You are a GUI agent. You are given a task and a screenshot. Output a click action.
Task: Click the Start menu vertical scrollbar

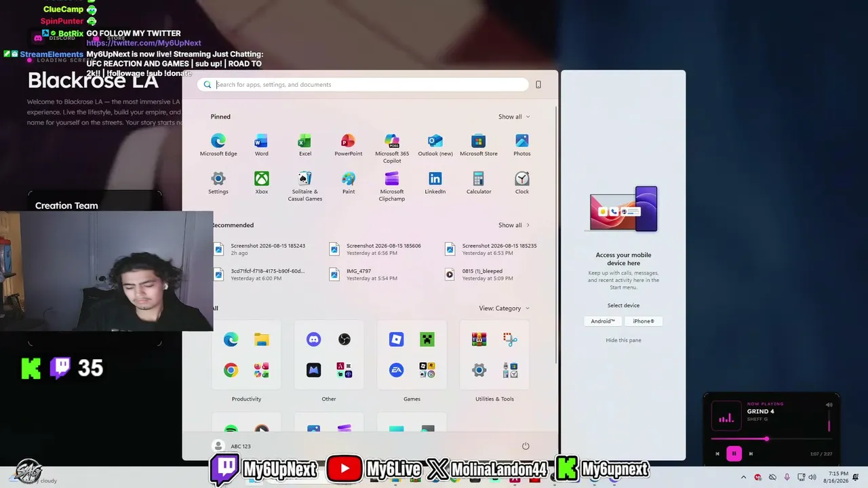[x=556, y=234]
